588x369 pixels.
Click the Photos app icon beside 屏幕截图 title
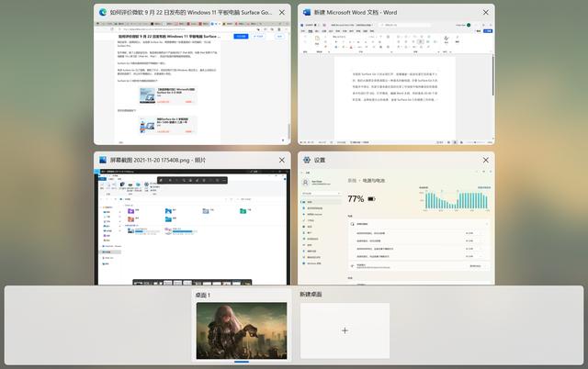tap(102, 160)
